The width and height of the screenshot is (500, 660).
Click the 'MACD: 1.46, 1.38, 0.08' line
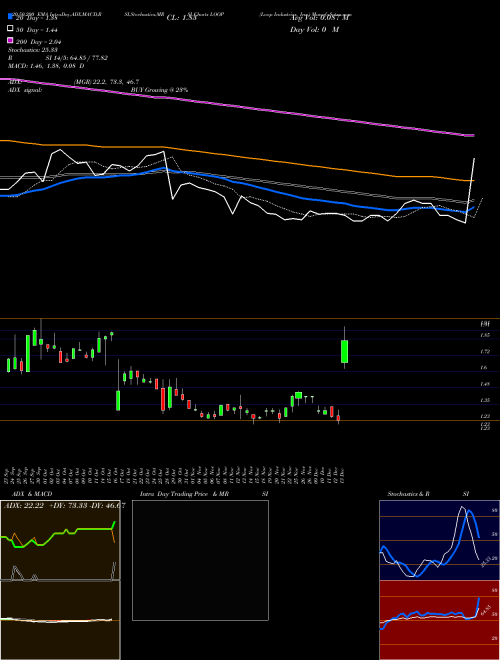click(x=46, y=66)
